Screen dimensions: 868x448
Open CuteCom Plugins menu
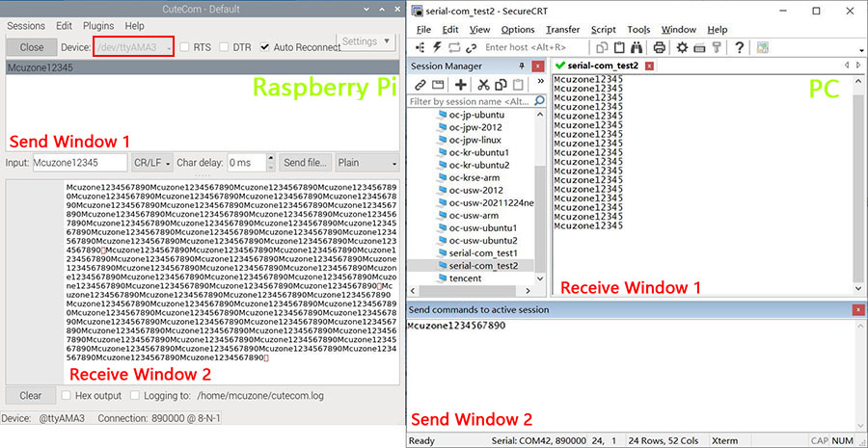coord(98,26)
